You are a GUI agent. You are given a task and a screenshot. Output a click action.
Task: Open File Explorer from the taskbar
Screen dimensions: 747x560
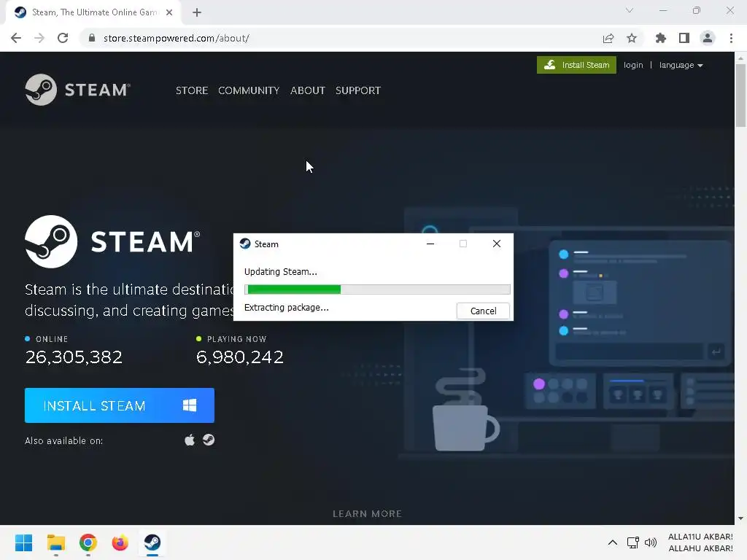[x=55, y=542]
